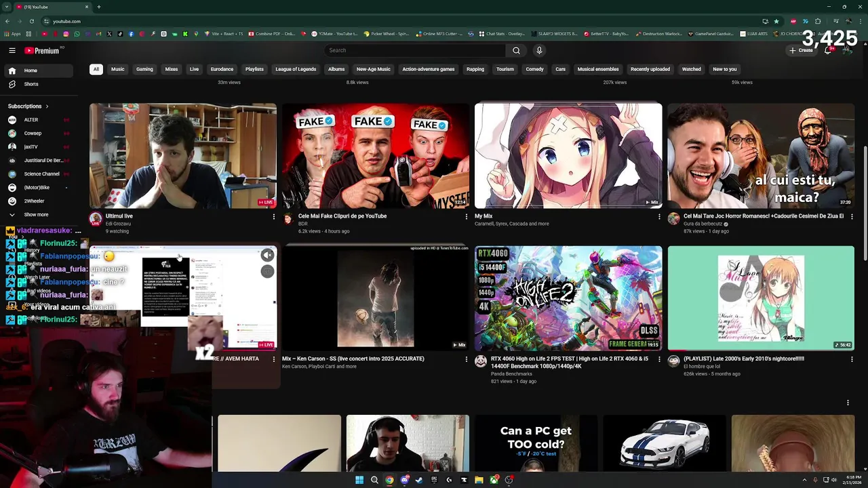Open Ultimul live video thumbnail
Viewport: 868px width, 488px height.
click(183, 156)
